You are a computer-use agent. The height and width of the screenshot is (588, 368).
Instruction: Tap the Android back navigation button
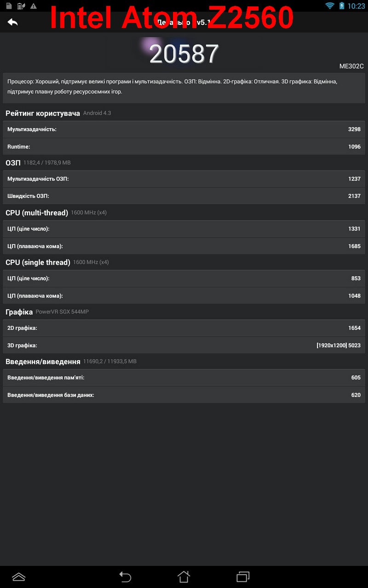pyautogui.click(x=125, y=577)
